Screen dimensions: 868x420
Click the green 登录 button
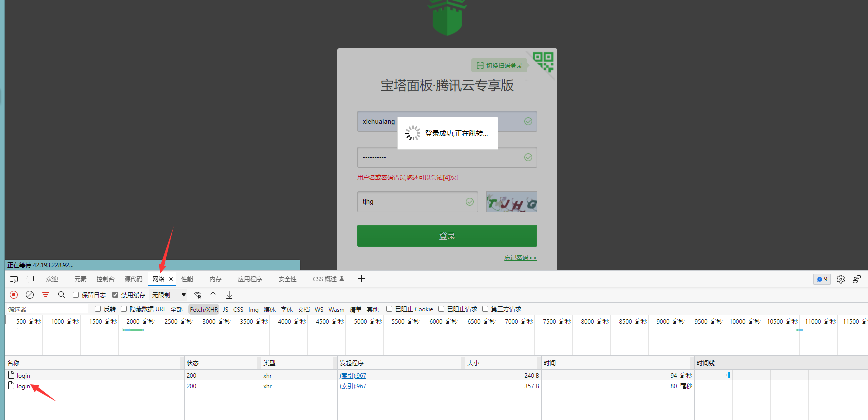coord(447,236)
